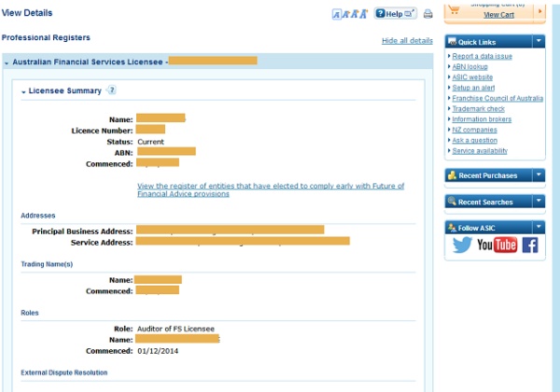Select the largest font size icon
The image size is (560, 392).
pyautogui.click(x=361, y=14)
